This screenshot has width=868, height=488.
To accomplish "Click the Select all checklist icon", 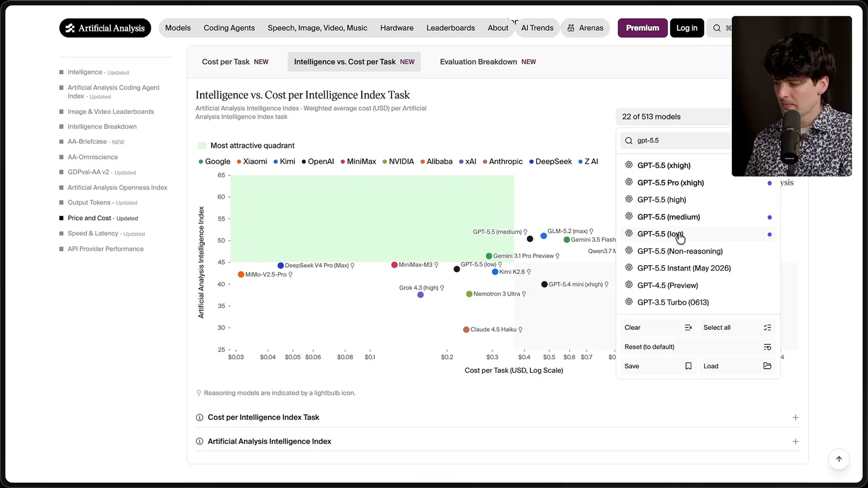I will click(767, 328).
